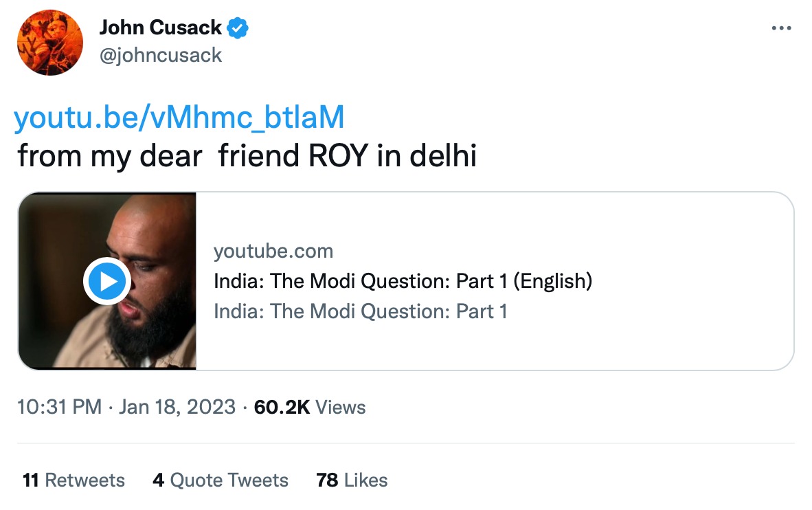
Task: Show the 78 Likes list
Action: 352,480
